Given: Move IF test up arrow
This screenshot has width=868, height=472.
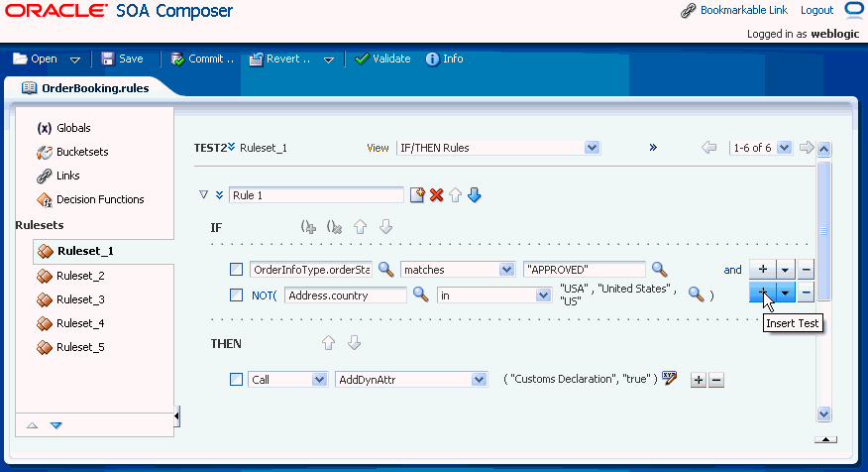Looking at the screenshot, I should [x=361, y=227].
